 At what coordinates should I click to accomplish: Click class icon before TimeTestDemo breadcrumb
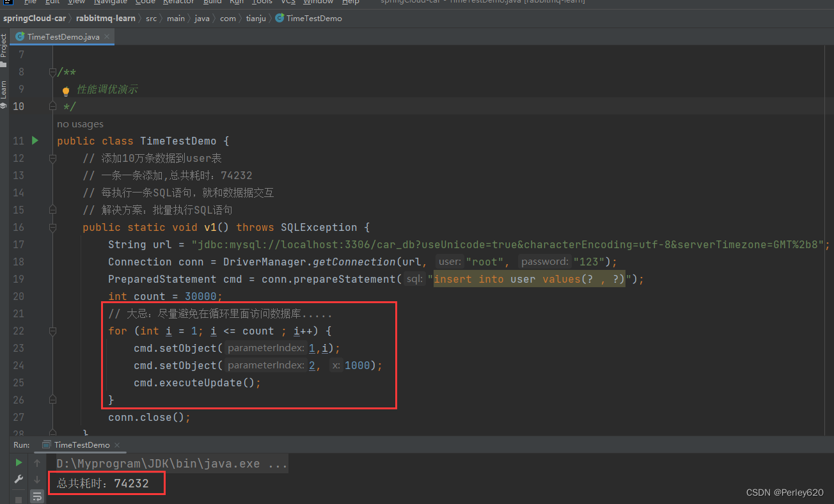[279, 18]
